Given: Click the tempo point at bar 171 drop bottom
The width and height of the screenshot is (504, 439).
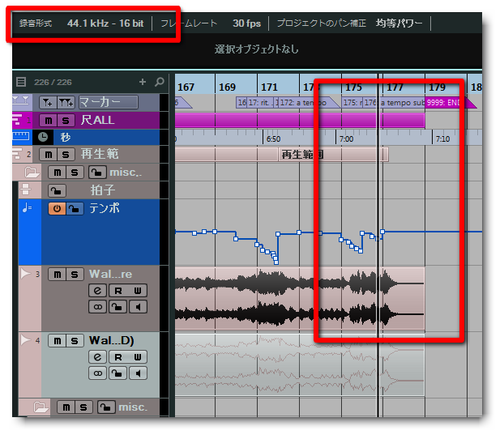Looking at the screenshot, I should tap(276, 262).
